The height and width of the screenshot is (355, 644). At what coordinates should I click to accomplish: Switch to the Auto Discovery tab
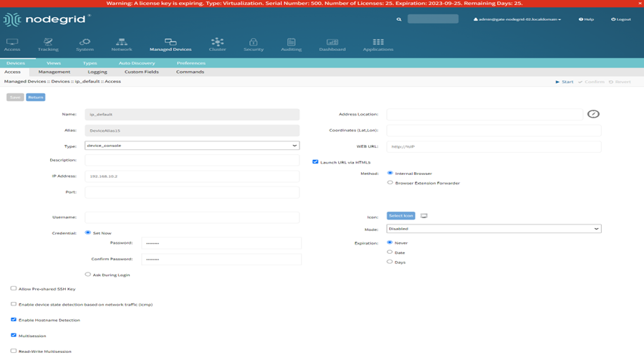[x=137, y=63]
